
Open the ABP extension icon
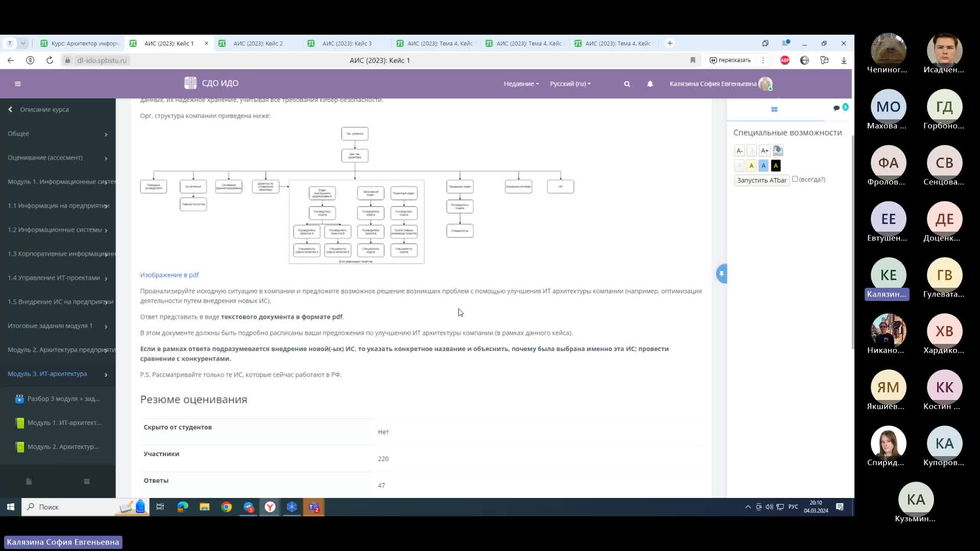pos(785,60)
